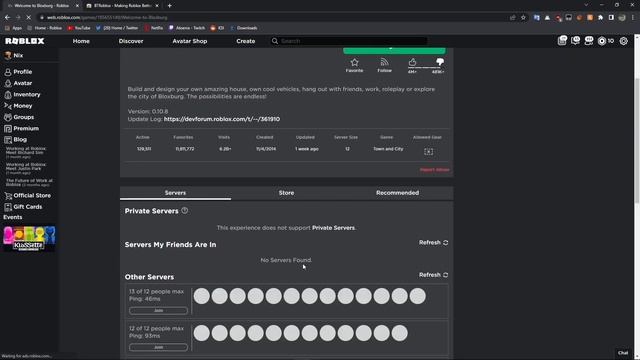Image resolution: width=640 pixels, height=360 pixels.
Task: Open the Downloads bookmark
Action: click(244, 28)
